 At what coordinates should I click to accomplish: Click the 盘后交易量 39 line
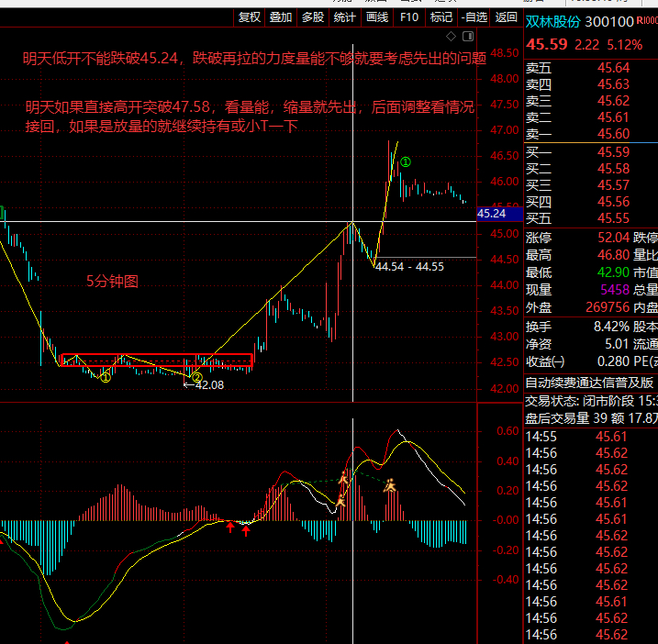pyautogui.click(x=591, y=417)
